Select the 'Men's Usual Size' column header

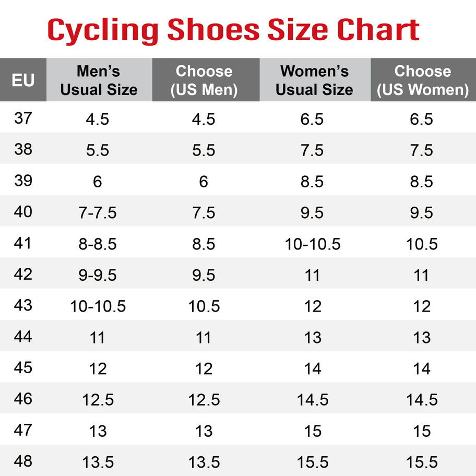[x=99, y=80]
